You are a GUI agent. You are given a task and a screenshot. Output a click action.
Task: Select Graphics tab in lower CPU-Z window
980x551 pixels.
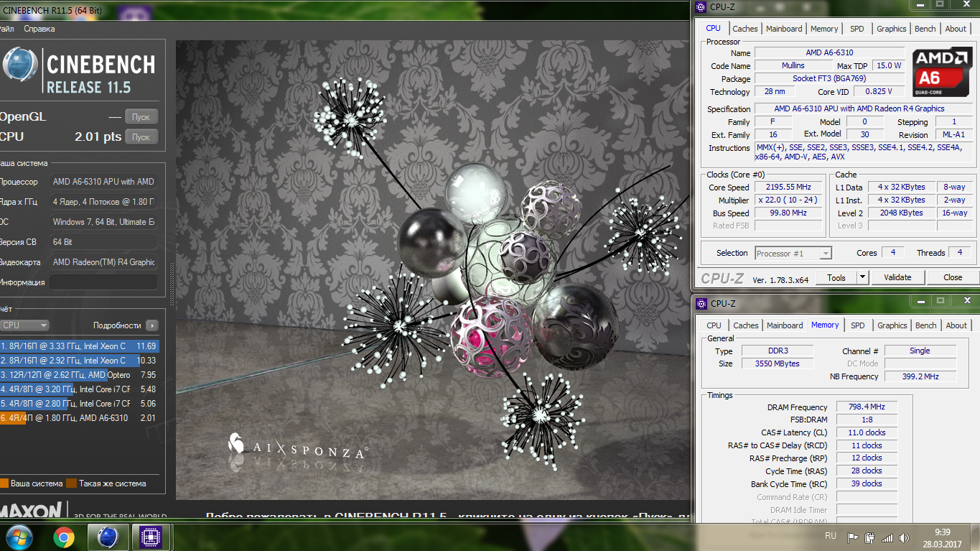click(x=892, y=325)
